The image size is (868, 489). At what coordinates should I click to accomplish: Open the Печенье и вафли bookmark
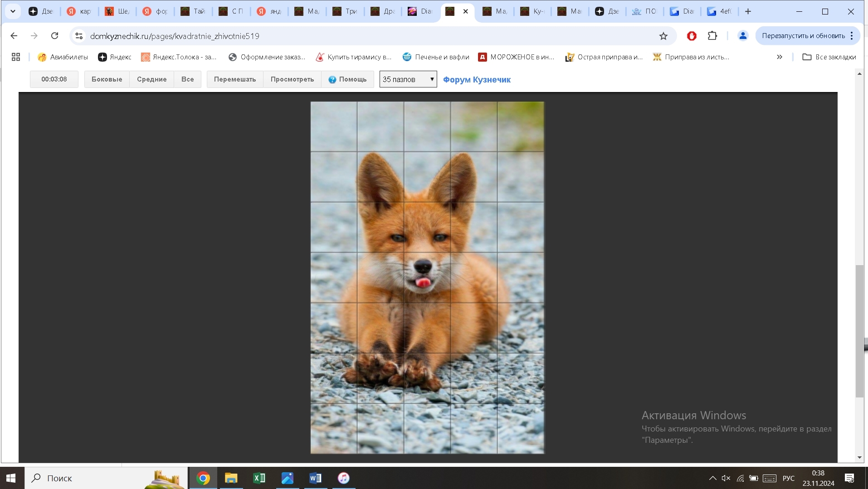(x=436, y=57)
